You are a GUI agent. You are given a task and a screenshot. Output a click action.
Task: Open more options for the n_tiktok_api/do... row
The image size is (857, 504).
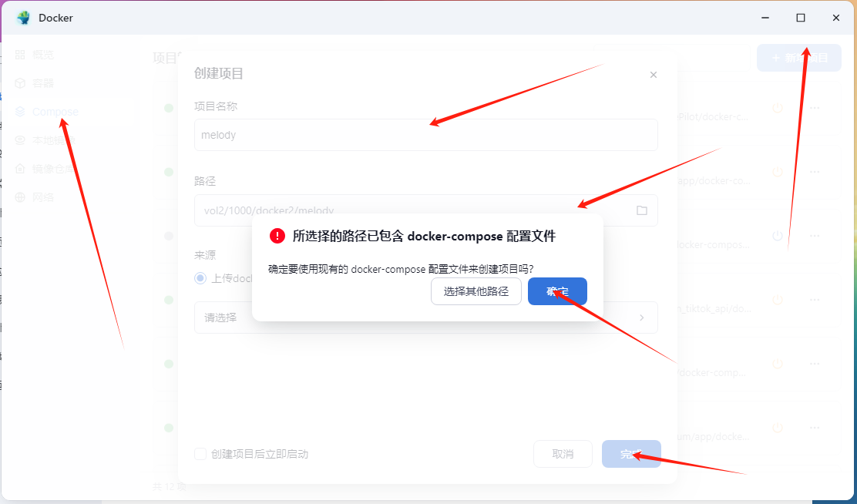pos(815,300)
